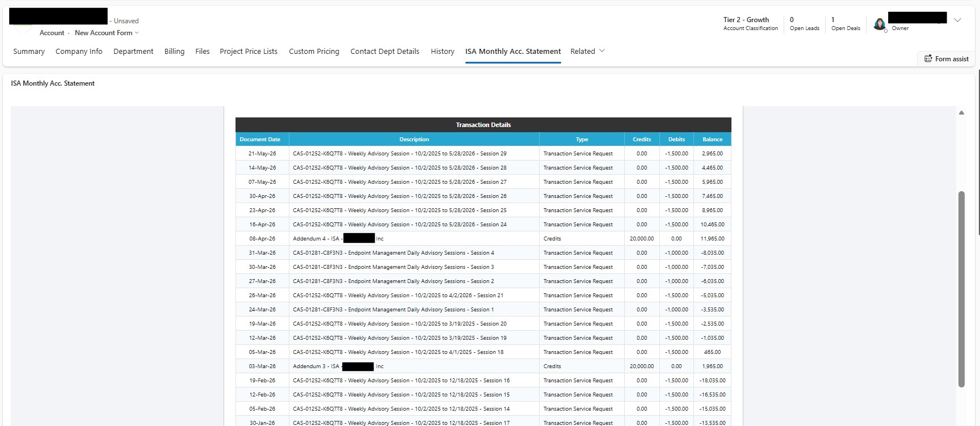Image resolution: width=980 pixels, height=426 pixels.
Task: Click the Addendum 4 - ISA description
Action: [414, 238]
